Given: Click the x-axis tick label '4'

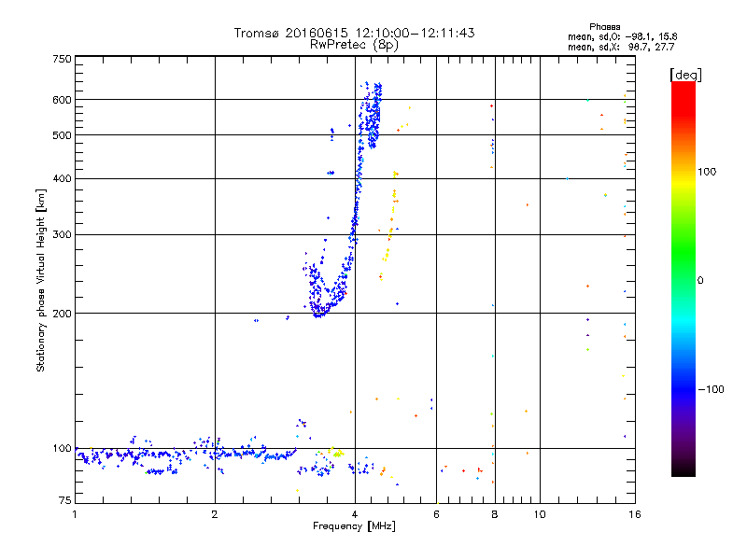Looking at the screenshot, I should [x=355, y=514].
